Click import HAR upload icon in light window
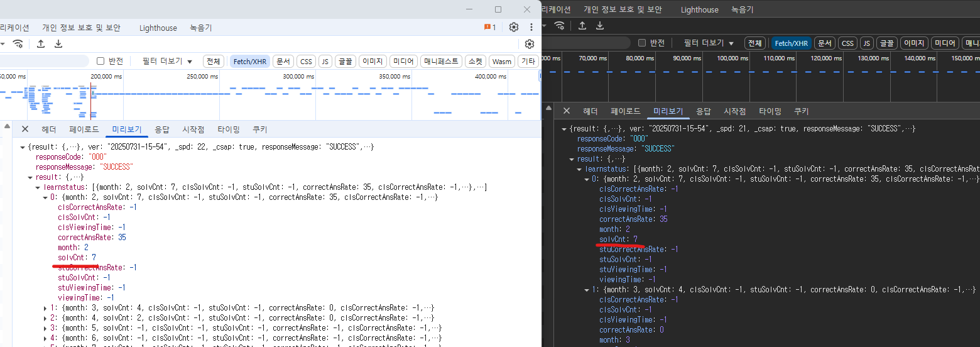 (41, 43)
